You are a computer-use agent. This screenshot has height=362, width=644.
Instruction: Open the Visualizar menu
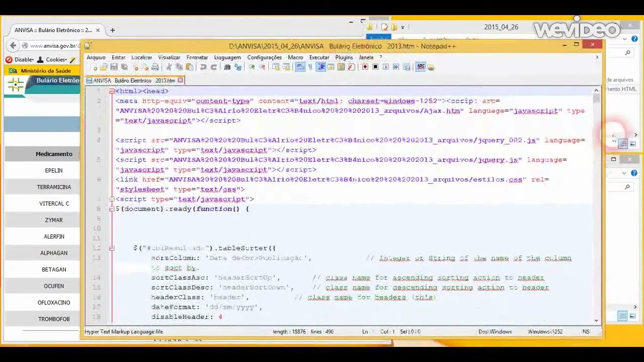[x=169, y=57]
